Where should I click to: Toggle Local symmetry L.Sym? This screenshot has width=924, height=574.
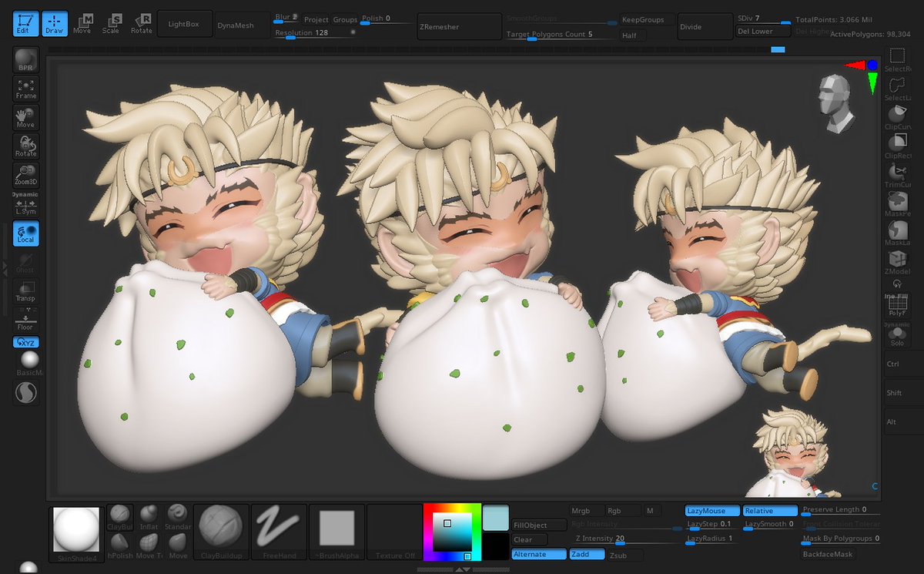pyautogui.click(x=26, y=206)
